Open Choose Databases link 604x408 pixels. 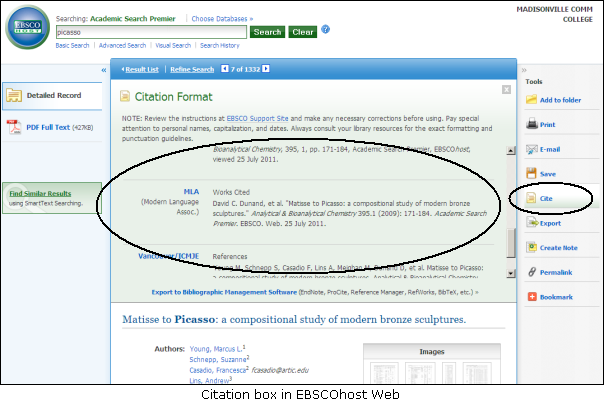[222, 18]
